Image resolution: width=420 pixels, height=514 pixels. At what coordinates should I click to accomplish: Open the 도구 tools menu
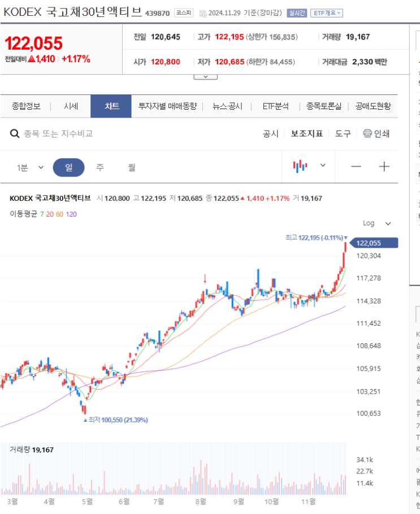click(343, 134)
